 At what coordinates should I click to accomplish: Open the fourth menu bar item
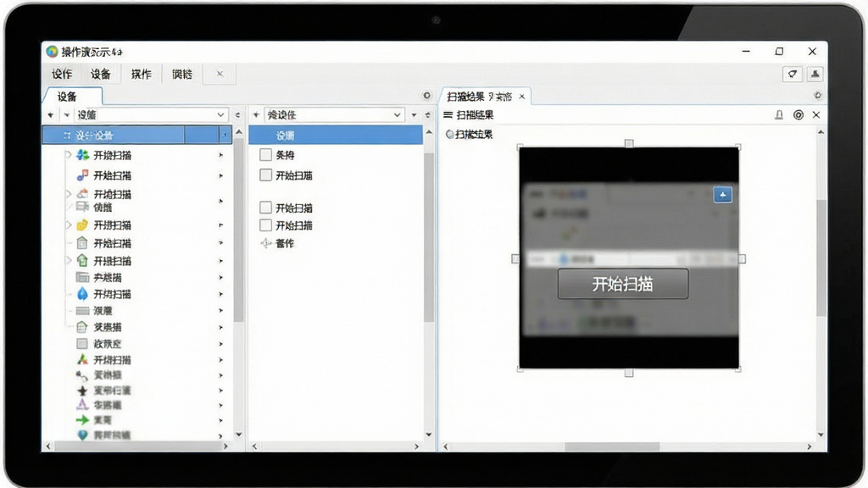pos(181,75)
